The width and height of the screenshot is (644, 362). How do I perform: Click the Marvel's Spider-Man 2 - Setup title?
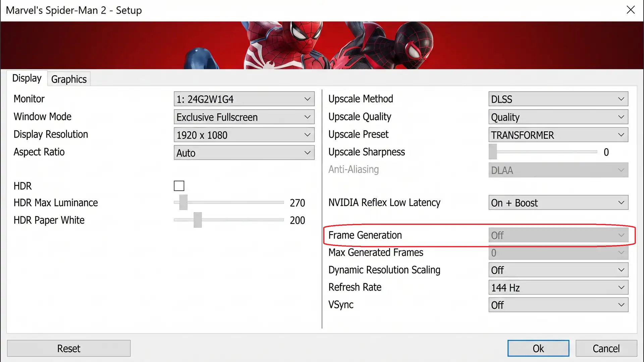[74, 10]
